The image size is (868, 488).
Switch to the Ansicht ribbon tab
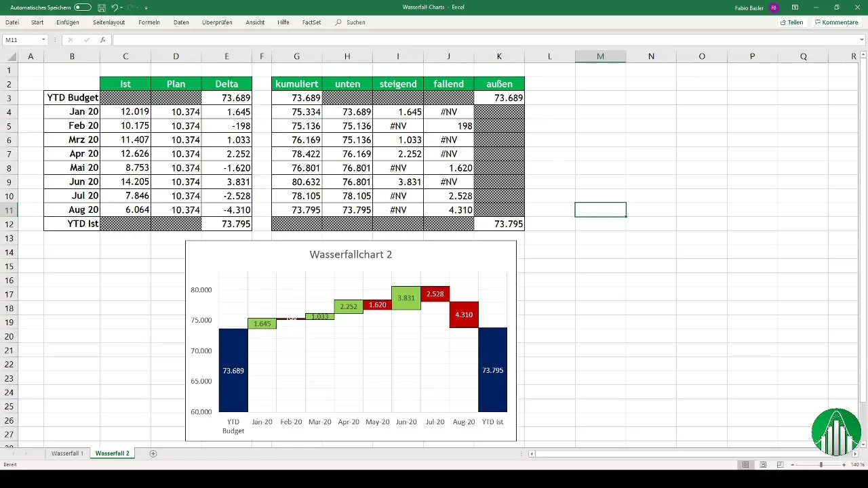255,22
